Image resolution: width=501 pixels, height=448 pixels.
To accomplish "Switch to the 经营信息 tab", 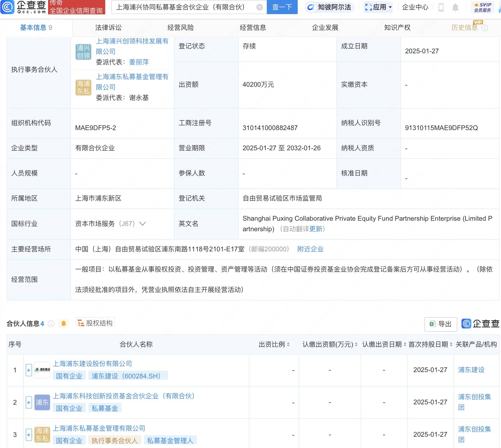I will tap(253, 28).
